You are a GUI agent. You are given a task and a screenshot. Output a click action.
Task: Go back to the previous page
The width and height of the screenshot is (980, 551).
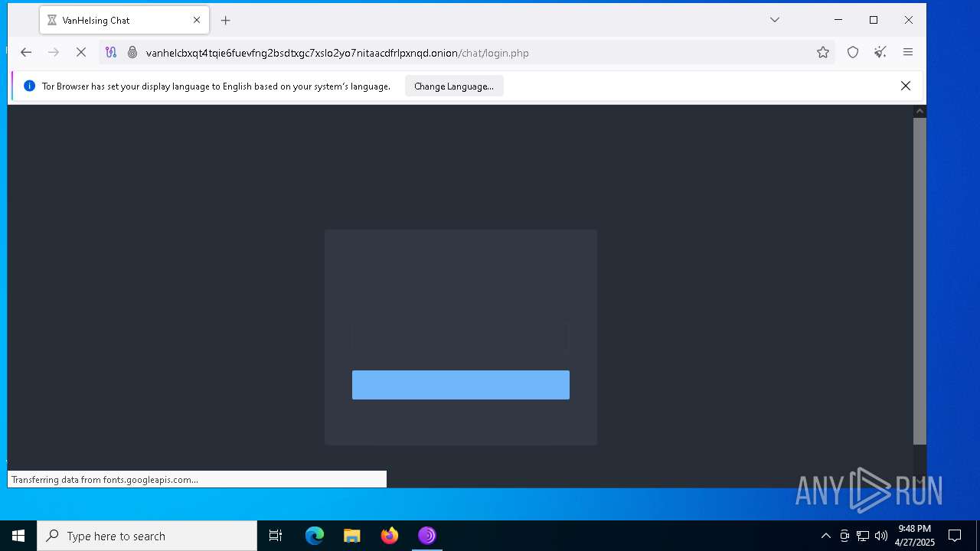click(26, 52)
